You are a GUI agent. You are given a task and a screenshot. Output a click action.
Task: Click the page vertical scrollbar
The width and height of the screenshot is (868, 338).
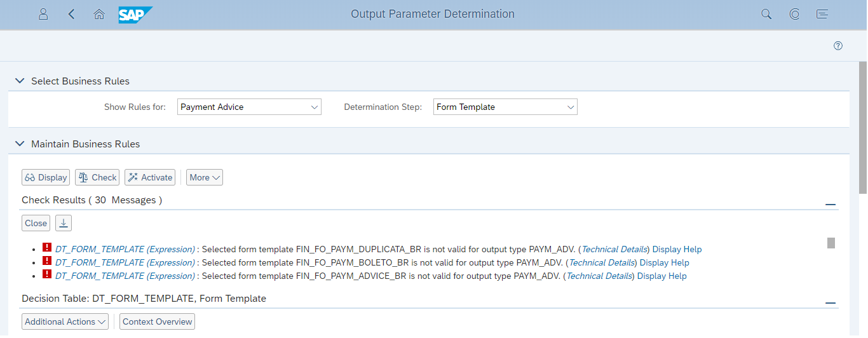tap(863, 127)
